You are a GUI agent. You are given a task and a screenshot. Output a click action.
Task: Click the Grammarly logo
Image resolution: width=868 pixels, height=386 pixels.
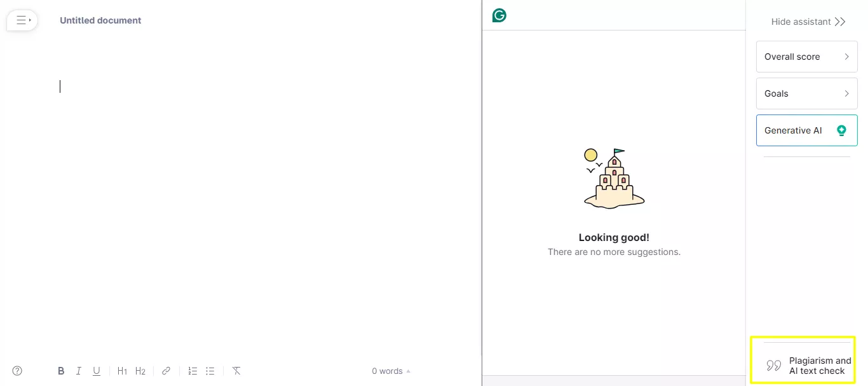[x=499, y=15]
